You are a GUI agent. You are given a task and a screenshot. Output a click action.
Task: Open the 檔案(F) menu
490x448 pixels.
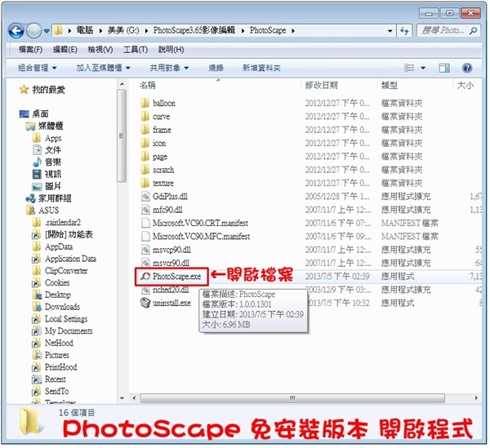click(x=30, y=50)
